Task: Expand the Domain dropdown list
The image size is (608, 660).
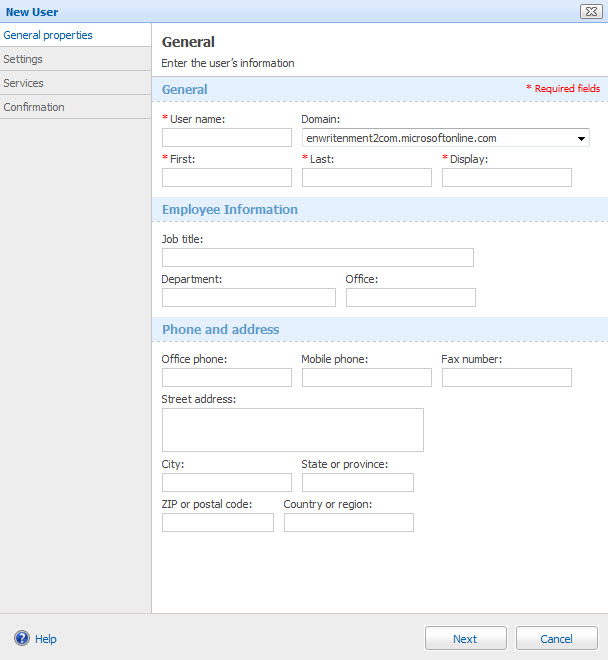Action: tap(582, 138)
